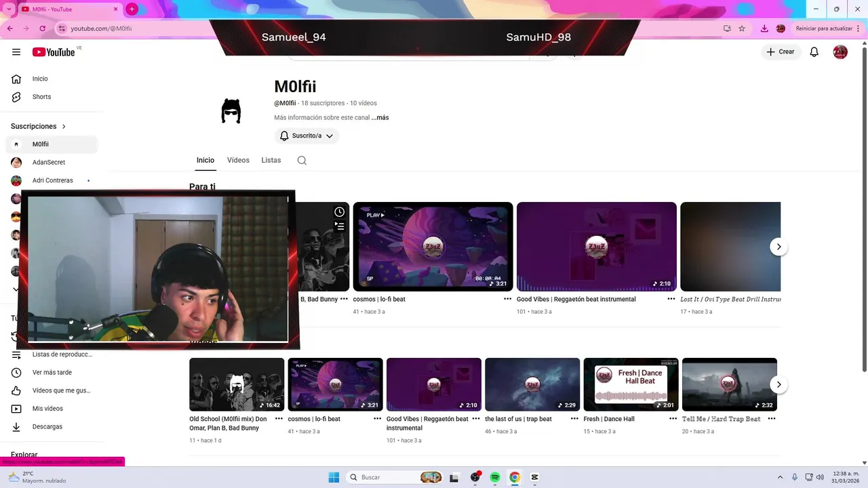This screenshot has height=488, width=868.
Task: Open AdanSecret subscription channel
Action: pyautogui.click(x=52, y=163)
